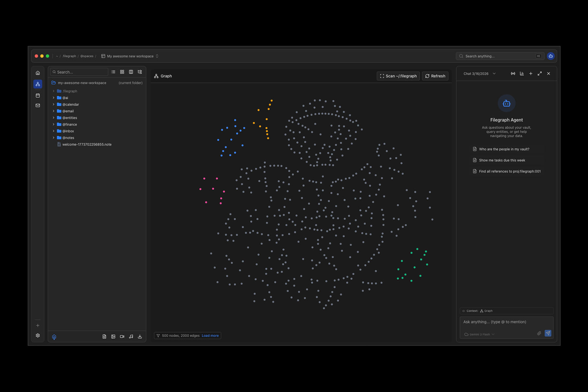Focus the Search anything field
Screen dimensions: 588x392
[500, 56]
